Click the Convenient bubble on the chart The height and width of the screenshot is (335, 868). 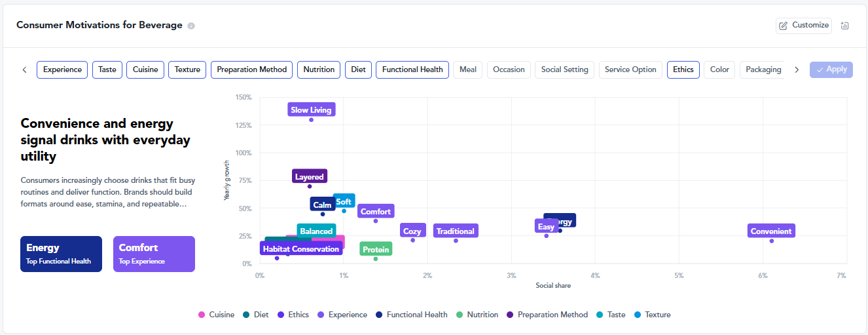771,231
